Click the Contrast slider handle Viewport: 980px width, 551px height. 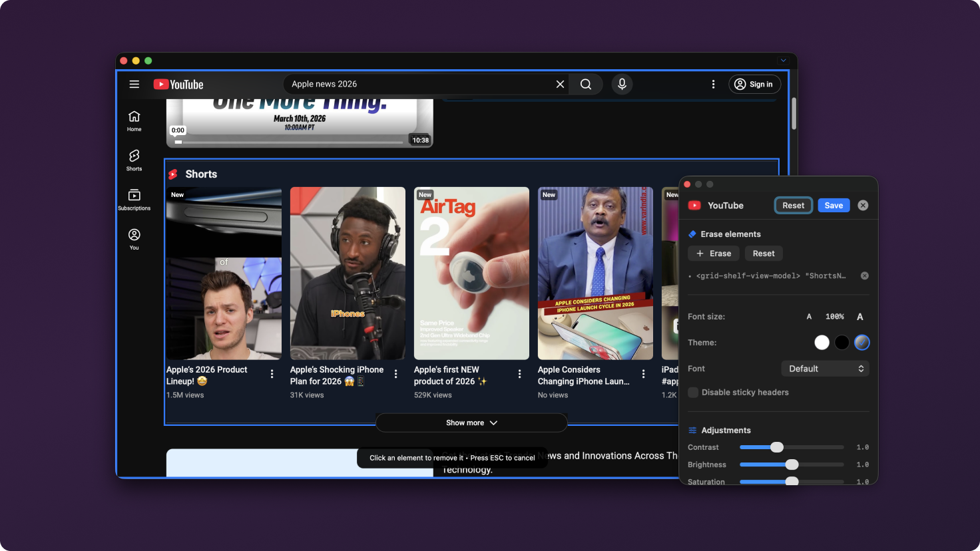pyautogui.click(x=777, y=447)
